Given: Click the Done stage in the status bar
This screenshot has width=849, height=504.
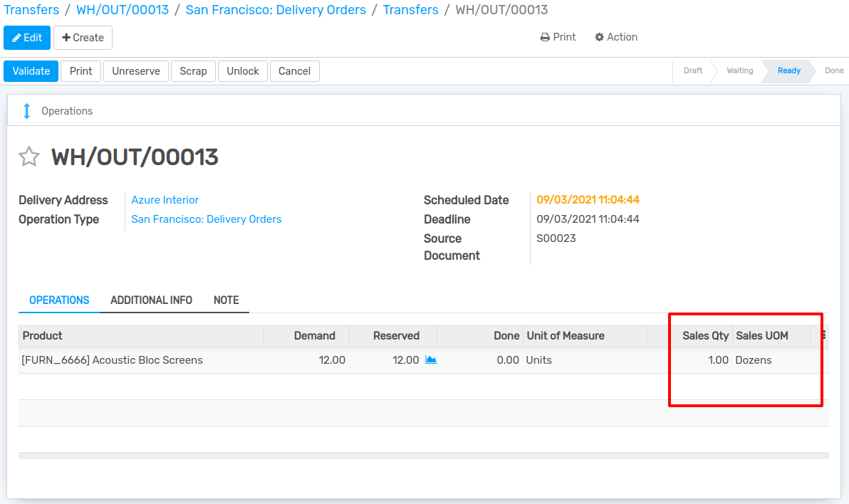Looking at the screenshot, I should coord(833,70).
